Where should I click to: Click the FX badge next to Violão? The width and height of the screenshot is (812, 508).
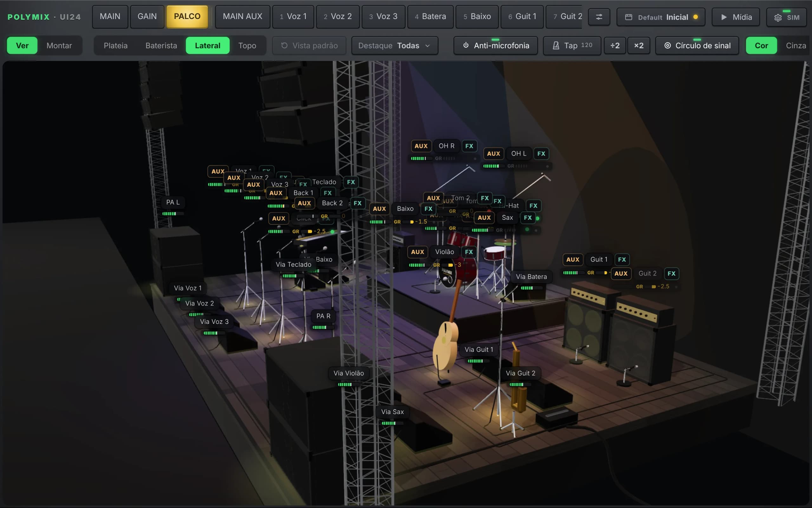point(469,252)
